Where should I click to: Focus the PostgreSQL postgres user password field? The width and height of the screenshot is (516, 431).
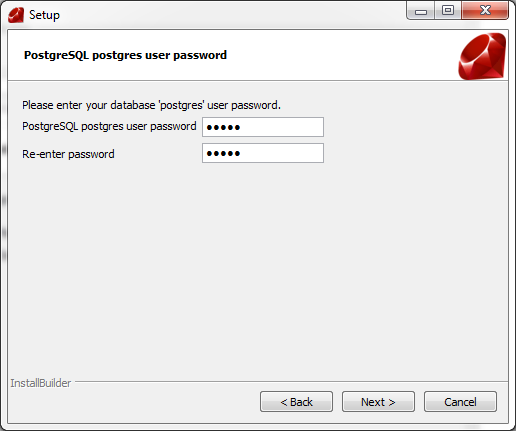[x=263, y=127]
